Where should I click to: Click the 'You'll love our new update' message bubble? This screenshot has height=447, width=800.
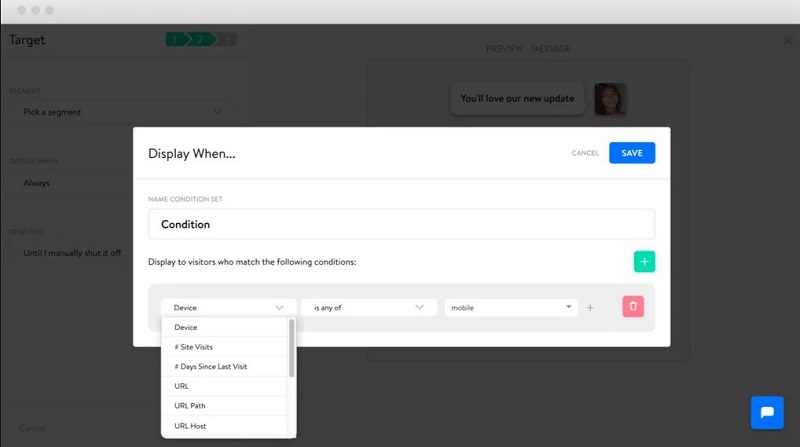click(x=517, y=98)
